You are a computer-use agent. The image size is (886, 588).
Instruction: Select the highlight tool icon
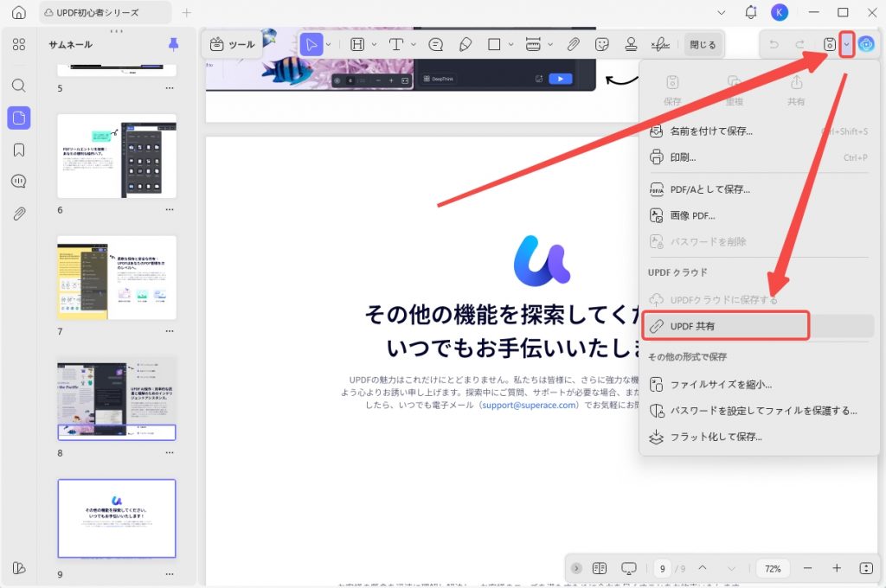point(357,45)
